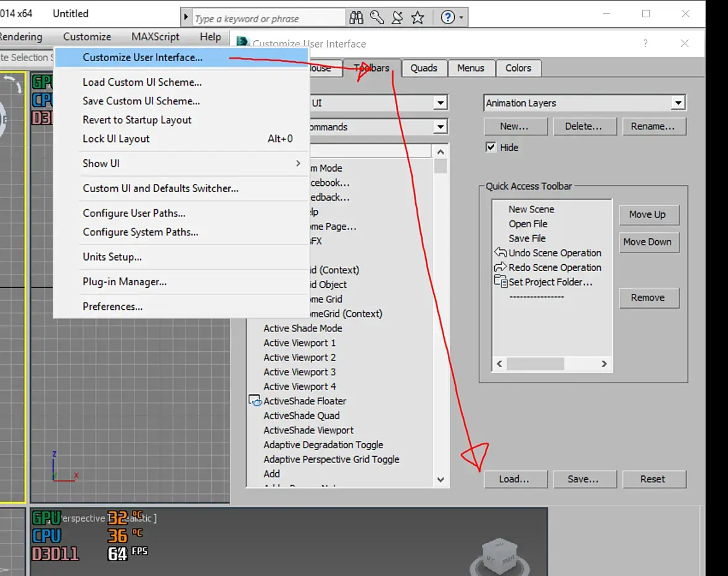Select New Scene in Quick Access list
The image size is (728, 576).
(x=531, y=209)
